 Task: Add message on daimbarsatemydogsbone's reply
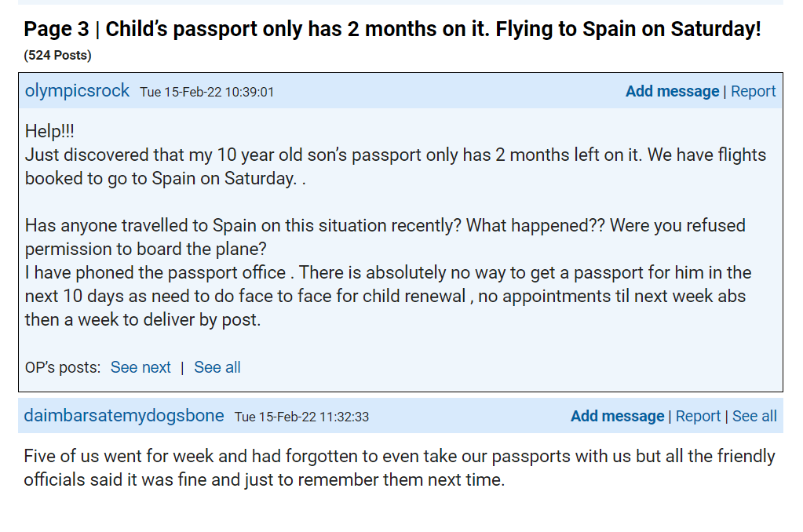(x=617, y=416)
